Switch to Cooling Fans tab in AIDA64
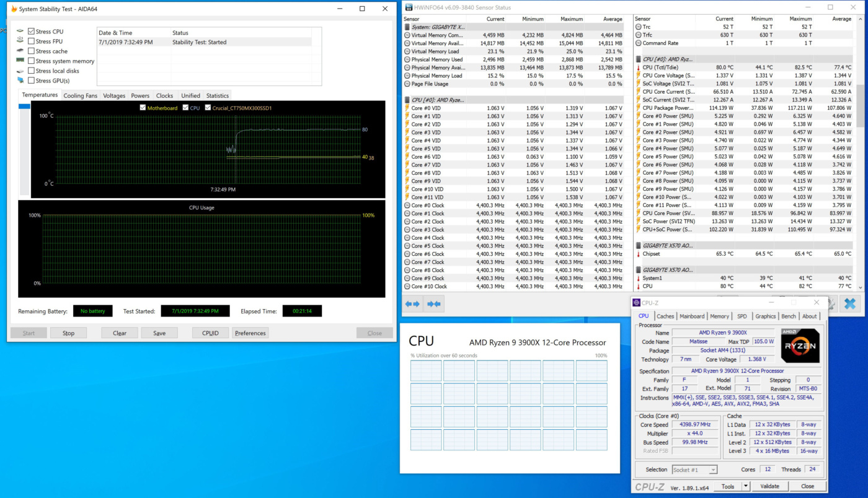868x498 pixels. pos(81,96)
